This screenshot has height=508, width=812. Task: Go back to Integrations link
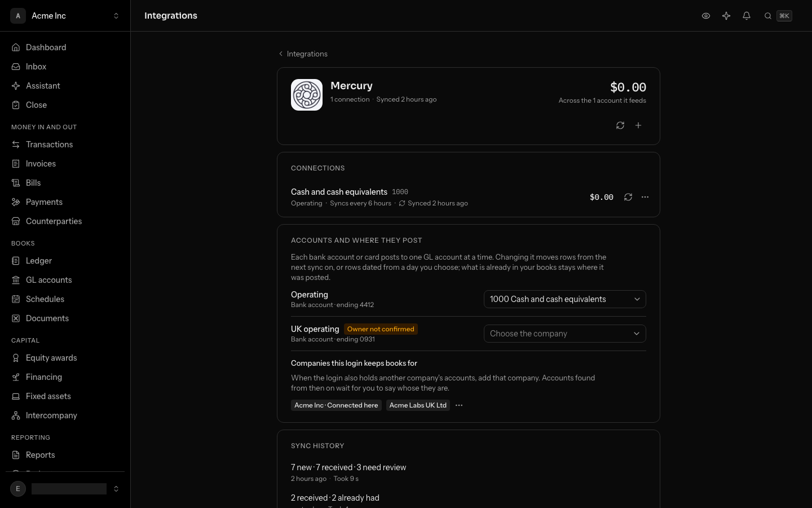point(303,54)
